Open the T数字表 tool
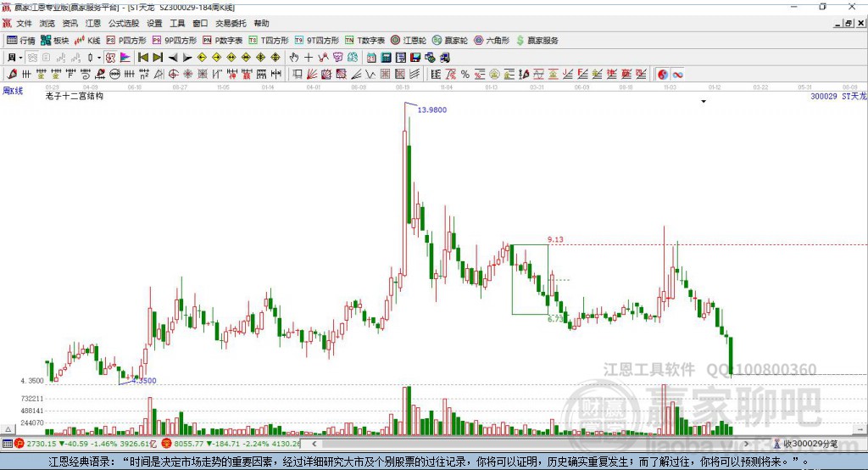This screenshot has height=470, width=868. click(364, 41)
